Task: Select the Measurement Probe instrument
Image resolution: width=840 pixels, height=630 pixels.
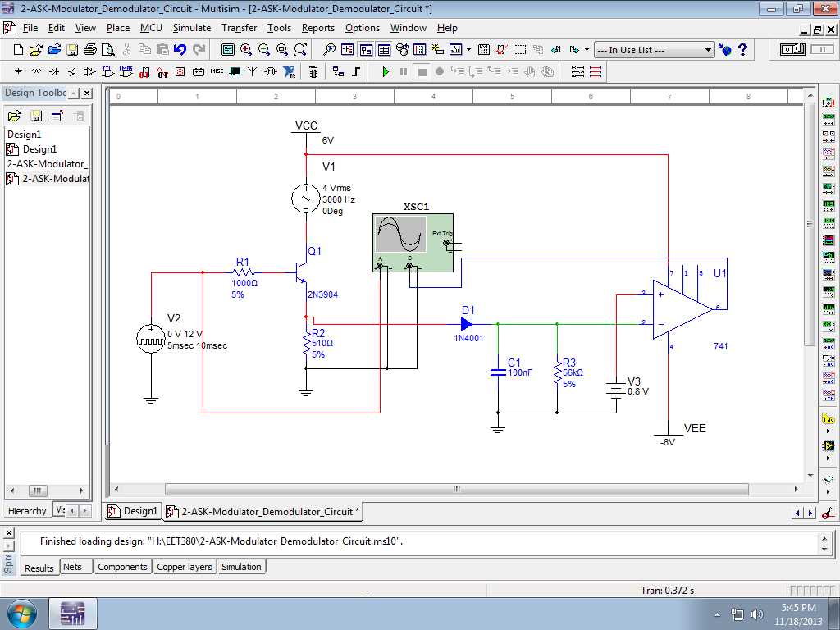Action: click(829, 419)
